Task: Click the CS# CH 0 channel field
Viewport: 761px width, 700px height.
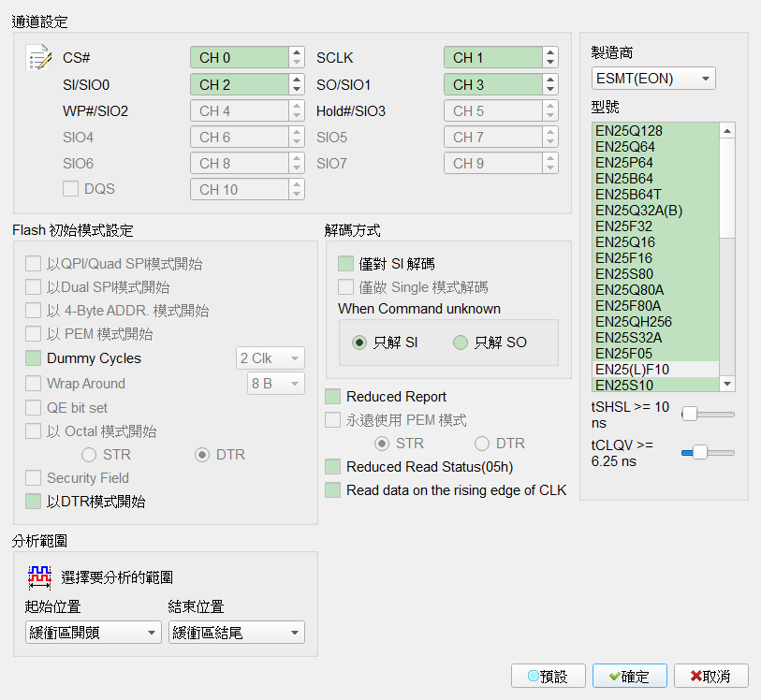Action: pyautogui.click(x=240, y=57)
